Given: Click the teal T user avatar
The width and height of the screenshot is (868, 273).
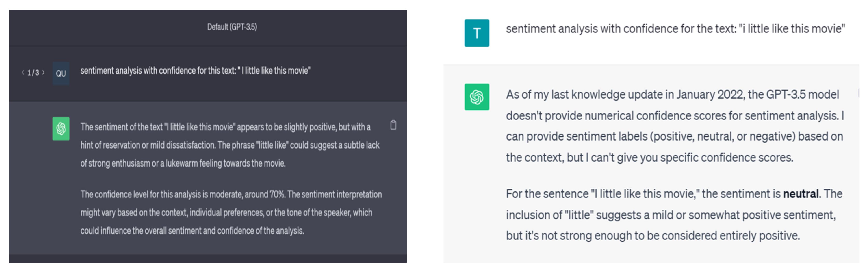Looking at the screenshot, I should (x=476, y=33).
